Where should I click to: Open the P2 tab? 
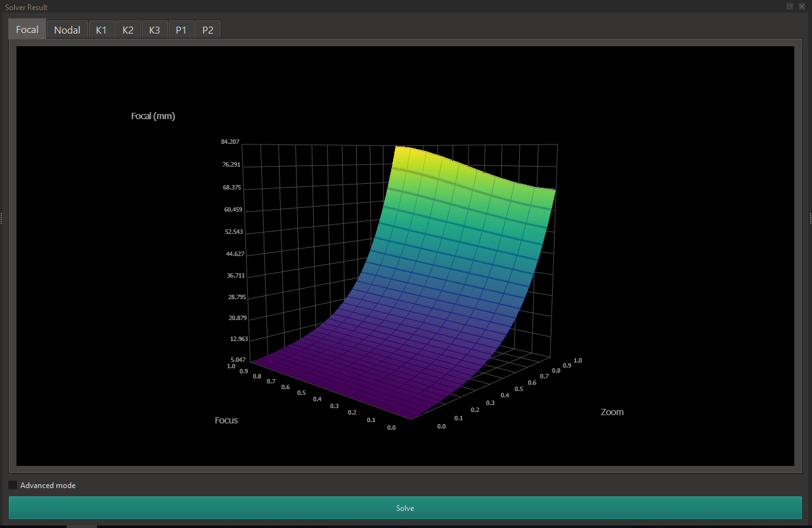click(x=208, y=30)
